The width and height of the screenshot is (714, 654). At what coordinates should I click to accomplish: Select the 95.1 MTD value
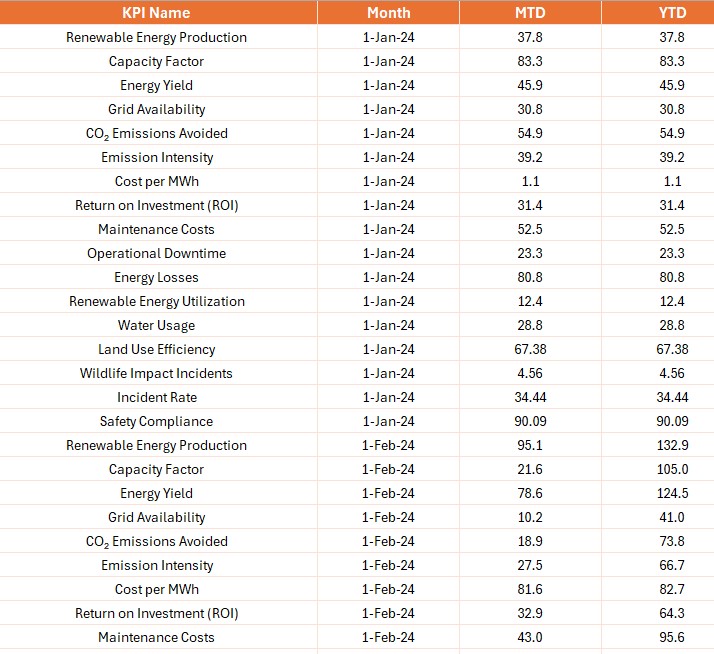tap(530, 445)
